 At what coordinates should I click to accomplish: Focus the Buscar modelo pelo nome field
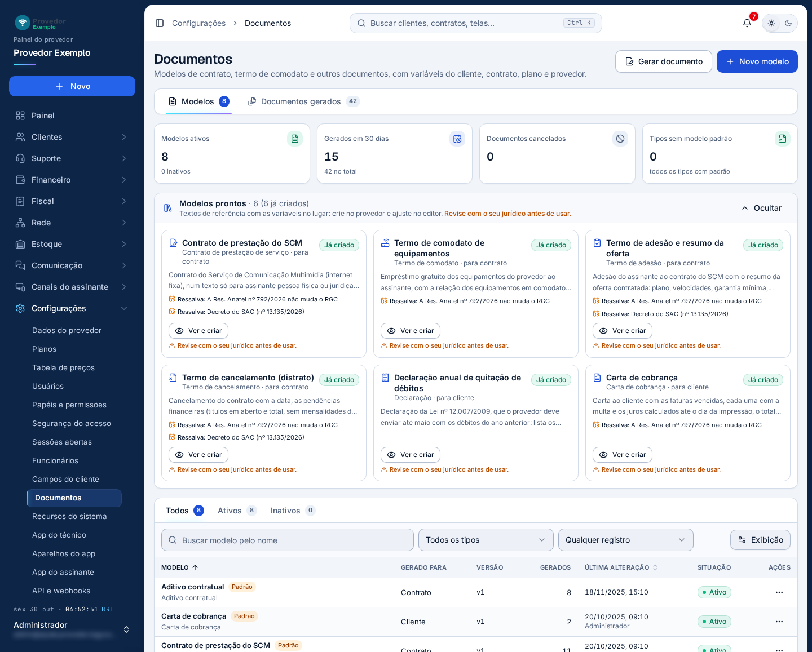[x=288, y=540]
